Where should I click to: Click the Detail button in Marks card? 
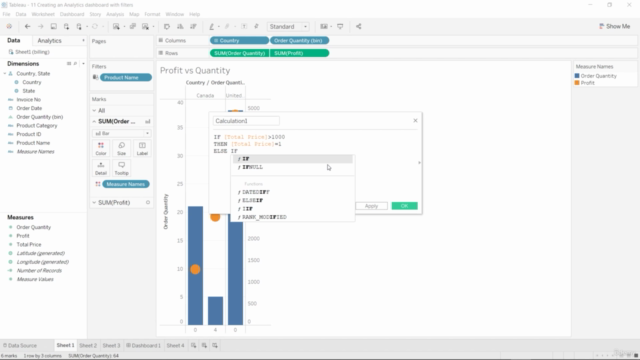pyautogui.click(x=101, y=168)
